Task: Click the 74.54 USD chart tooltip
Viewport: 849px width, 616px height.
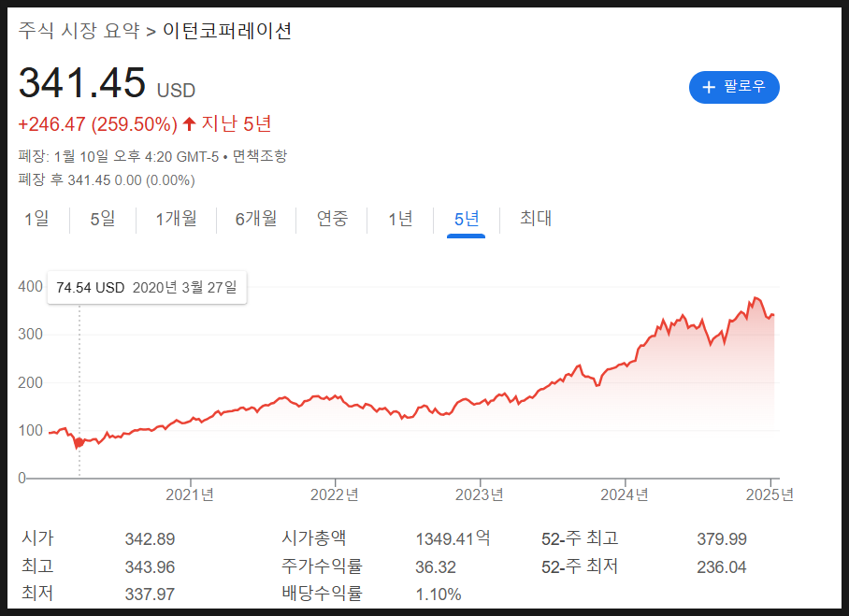Action: (147, 287)
